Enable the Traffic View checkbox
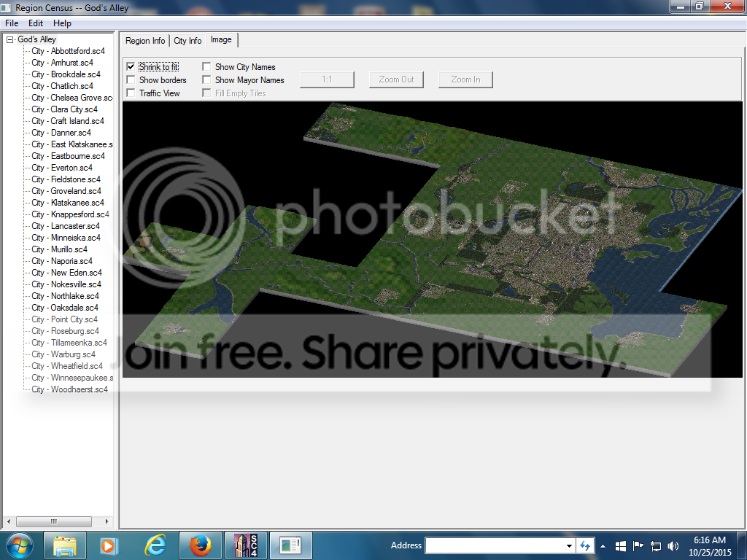 click(131, 93)
